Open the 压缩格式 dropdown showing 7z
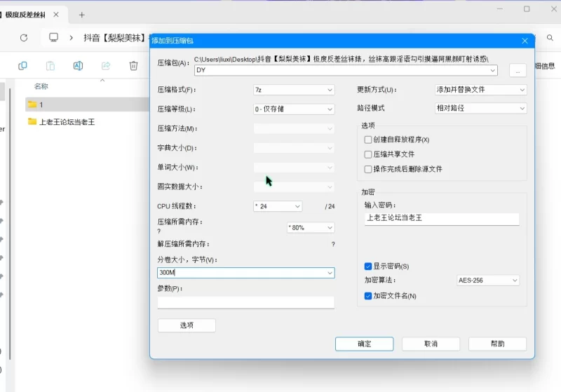Viewport: 561px width, 392px height. 294,90
